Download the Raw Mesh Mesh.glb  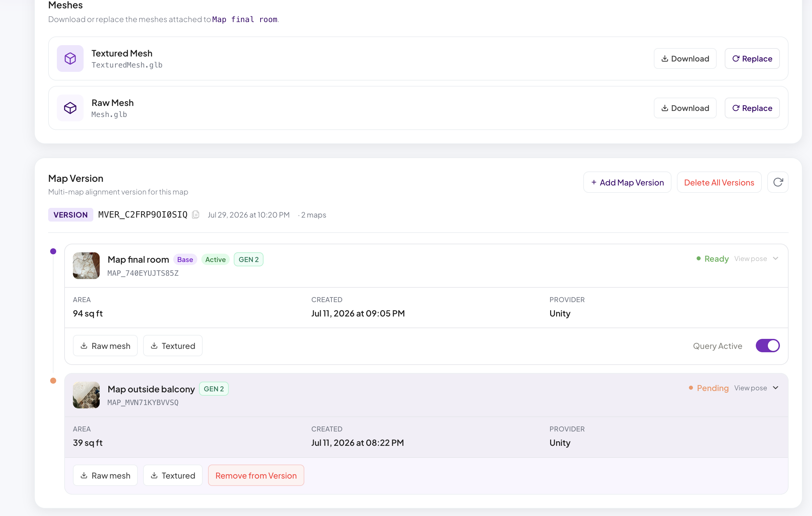685,108
